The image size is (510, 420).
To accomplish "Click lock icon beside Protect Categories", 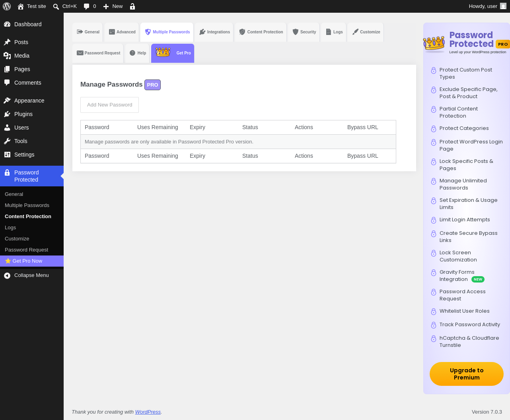I will coord(434,129).
